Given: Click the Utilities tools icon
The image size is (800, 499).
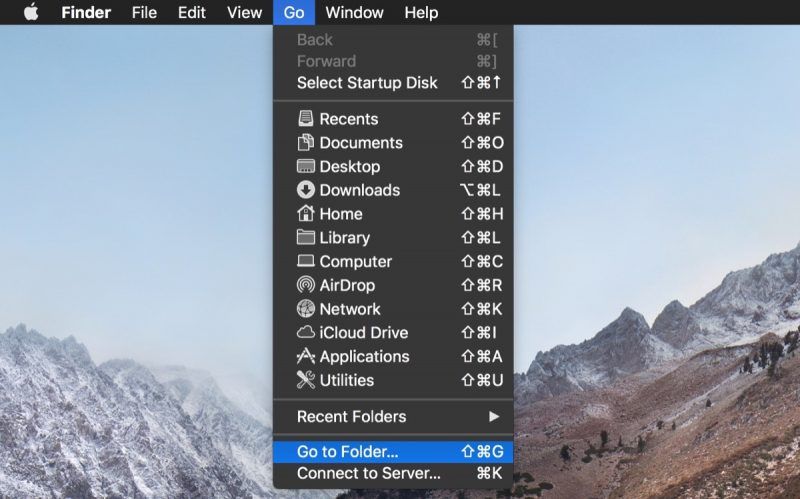Looking at the screenshot, I should [x=306, y=380].
